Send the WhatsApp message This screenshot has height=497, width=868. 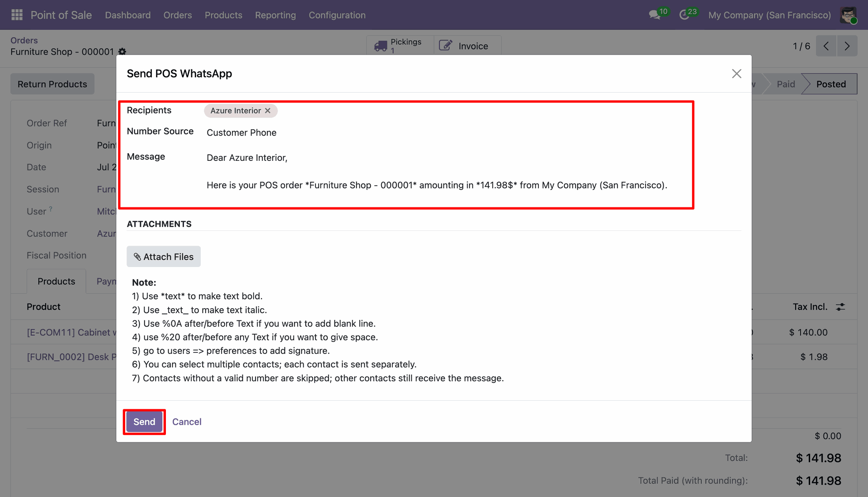[x=144, y=422]
